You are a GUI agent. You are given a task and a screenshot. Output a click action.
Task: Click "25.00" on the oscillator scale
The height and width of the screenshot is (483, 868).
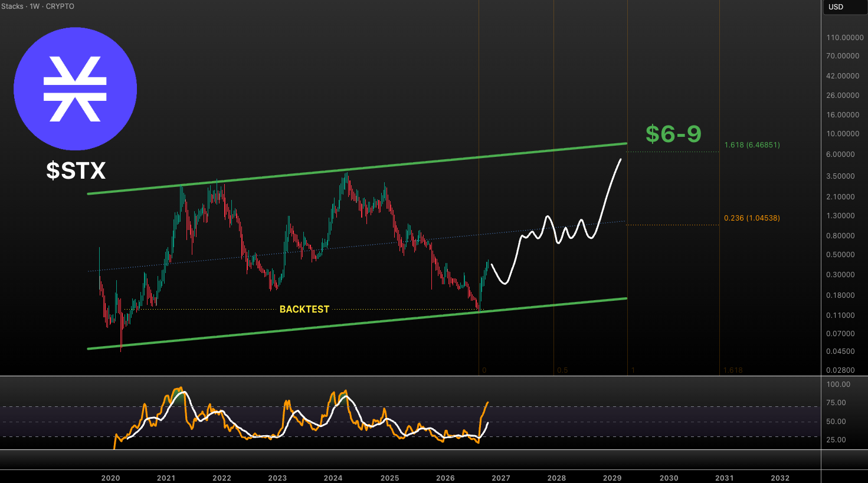tap(837, 440)
